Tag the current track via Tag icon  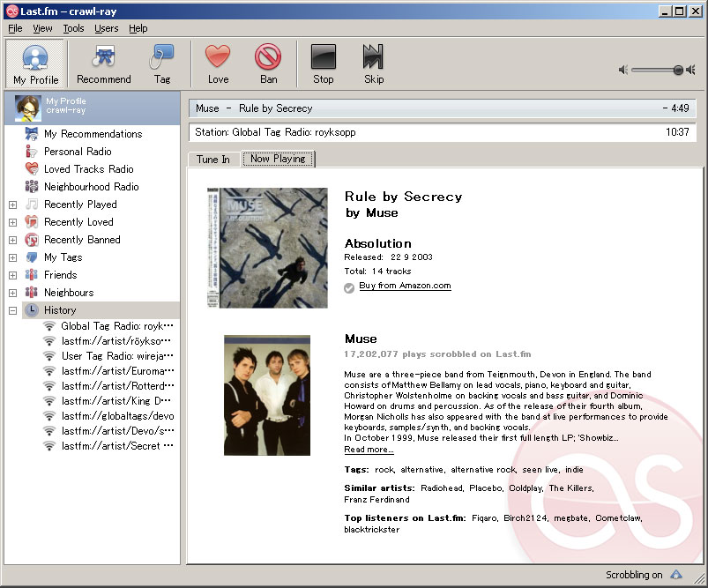point(162,63)
